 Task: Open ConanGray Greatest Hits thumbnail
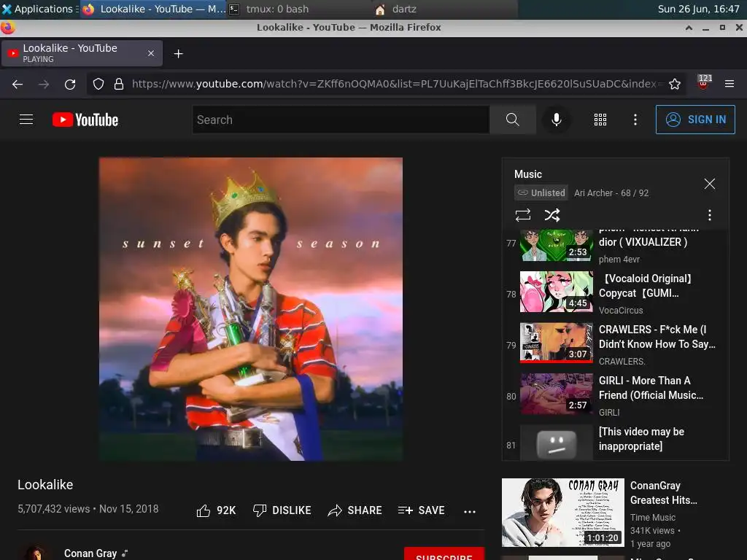coord(562,513)
